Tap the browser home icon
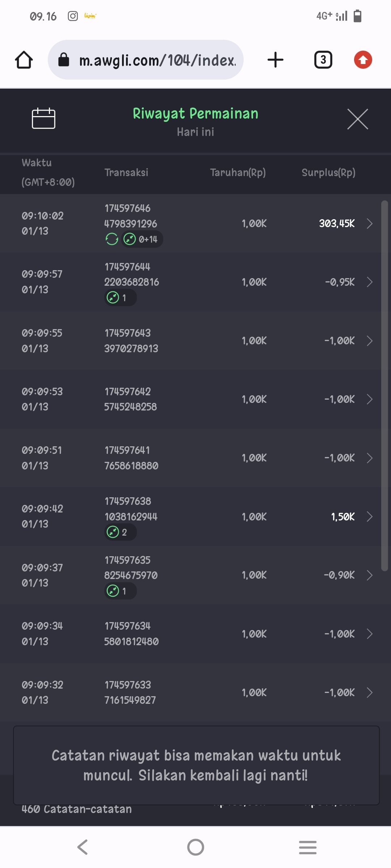This screenshot has height=868, width=391. coord(24,60)
